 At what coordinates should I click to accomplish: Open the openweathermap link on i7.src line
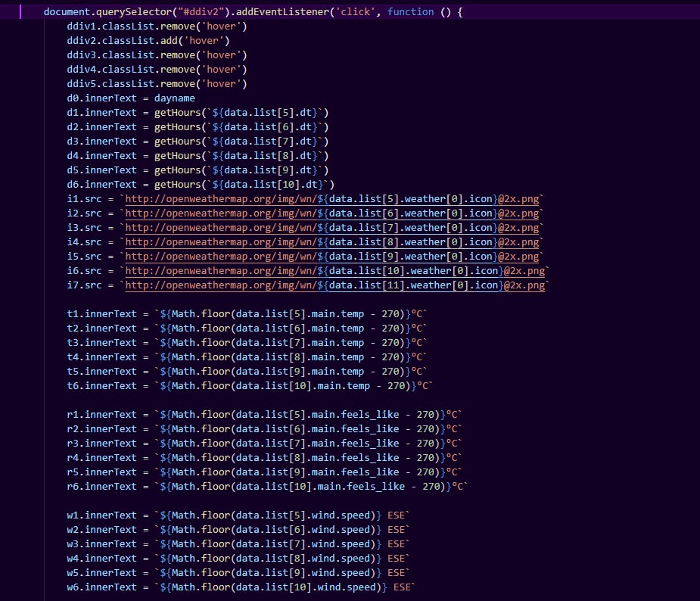(334, 285)
